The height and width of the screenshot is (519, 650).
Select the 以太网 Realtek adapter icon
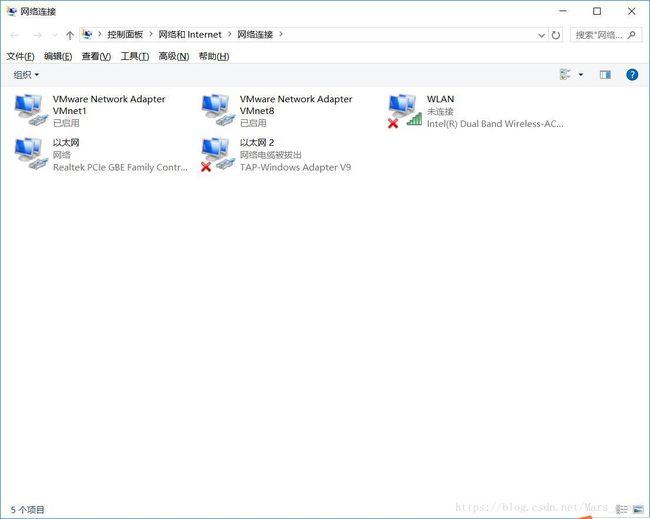point(31,154)
